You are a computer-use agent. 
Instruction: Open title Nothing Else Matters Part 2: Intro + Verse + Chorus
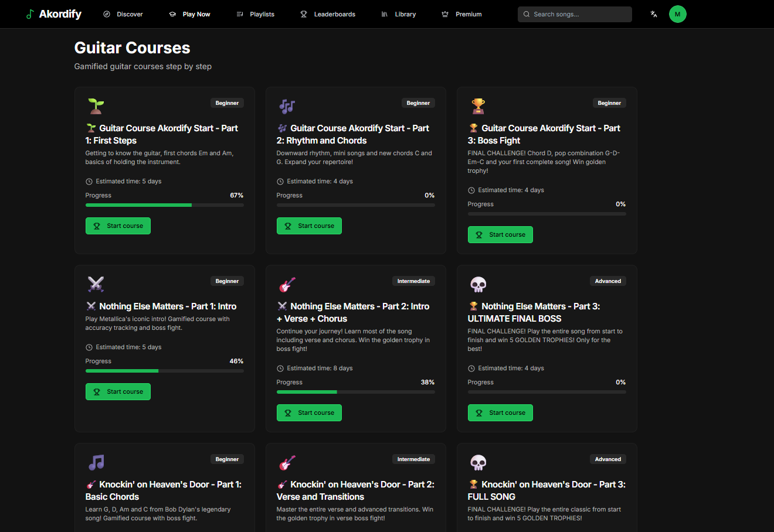[x=353, y=312]
